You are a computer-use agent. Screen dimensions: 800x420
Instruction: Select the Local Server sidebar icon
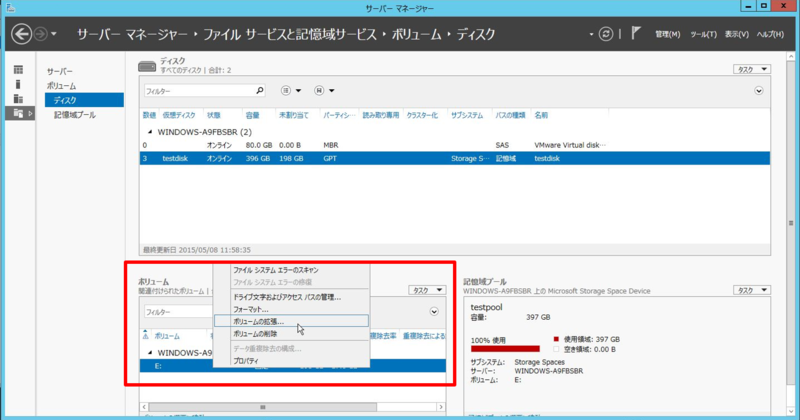tap(18, 84)
